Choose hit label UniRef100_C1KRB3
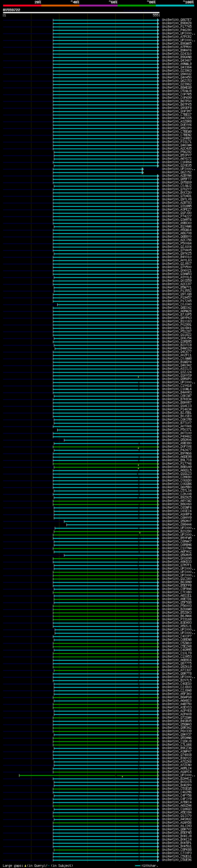197x868 pixels. click(x=176, y=139)
